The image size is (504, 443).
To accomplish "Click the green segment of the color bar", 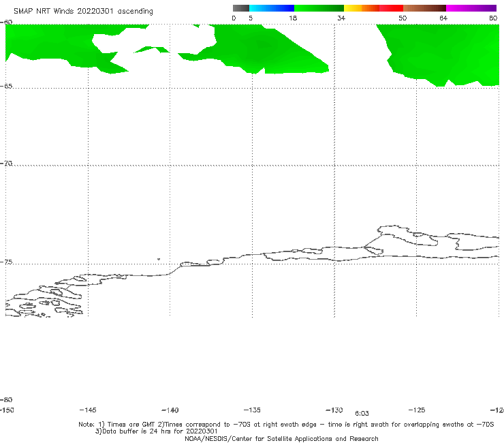I will click(319, 8).
